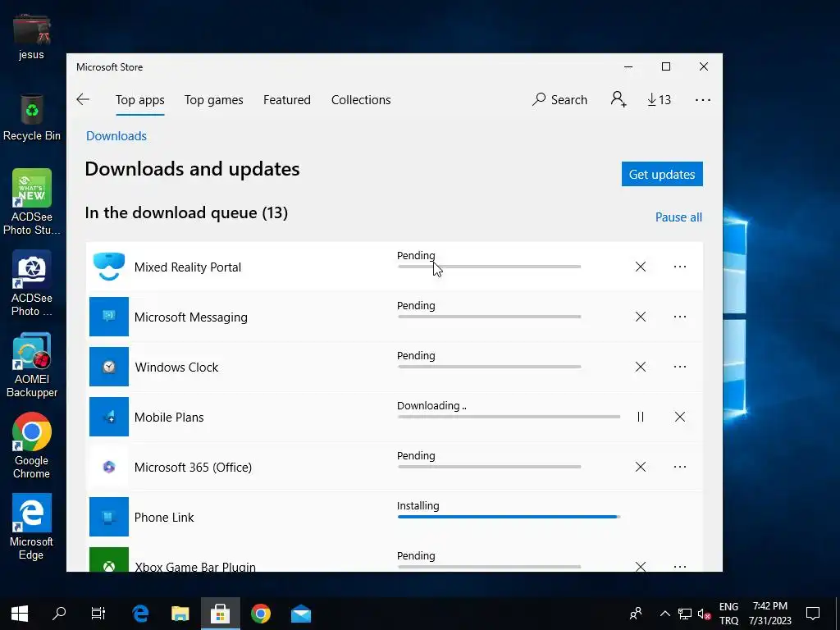This screenshot has height=630, width=840.
Task: Open more options for Xbox Game Bar Plugin
Action: pyautogui.click(x=680, y=566)
